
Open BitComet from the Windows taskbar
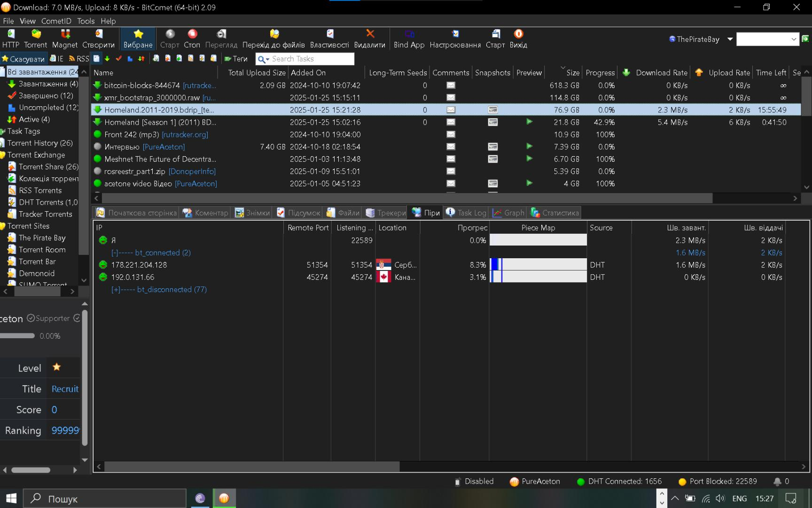click(x=224, y=499)
